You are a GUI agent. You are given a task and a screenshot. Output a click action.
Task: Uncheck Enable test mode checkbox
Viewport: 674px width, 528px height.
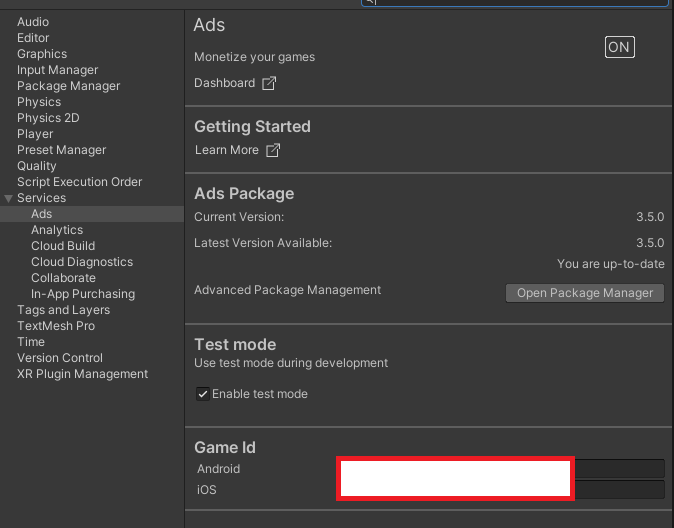coord(202,394)
